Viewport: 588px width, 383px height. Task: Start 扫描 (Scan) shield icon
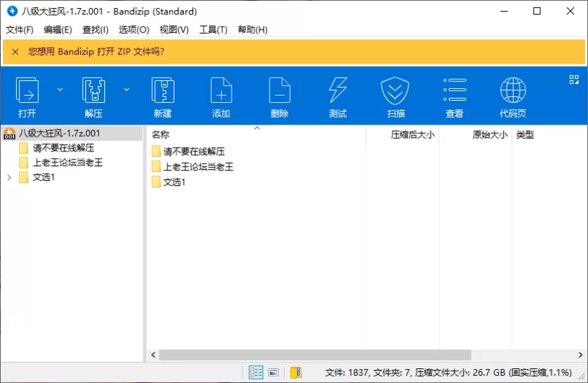pos(395,91)
